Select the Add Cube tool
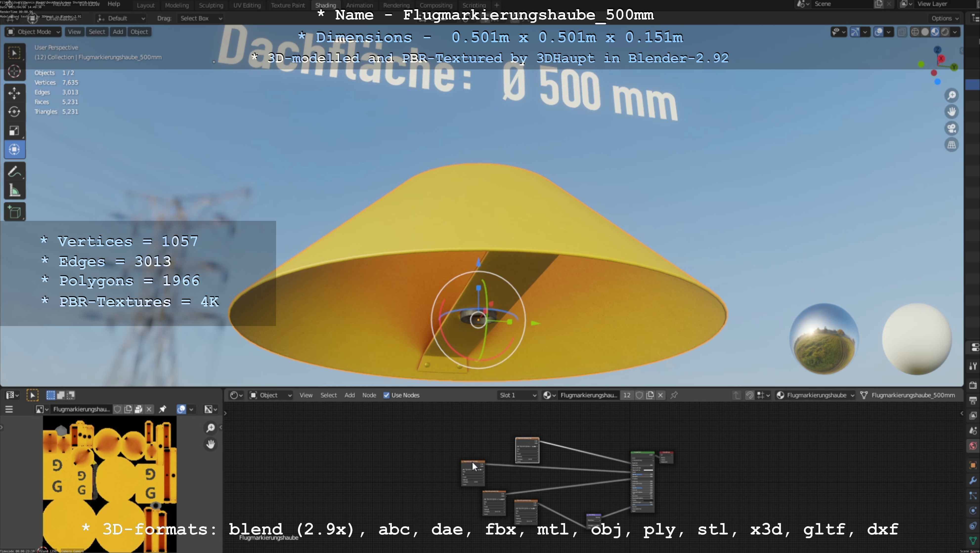 pos(14,212)
